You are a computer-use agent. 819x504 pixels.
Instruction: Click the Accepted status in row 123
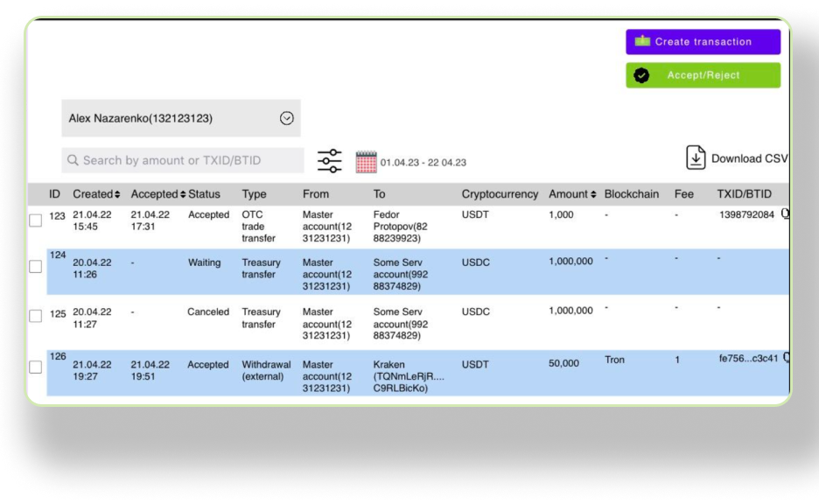(208, 214)
